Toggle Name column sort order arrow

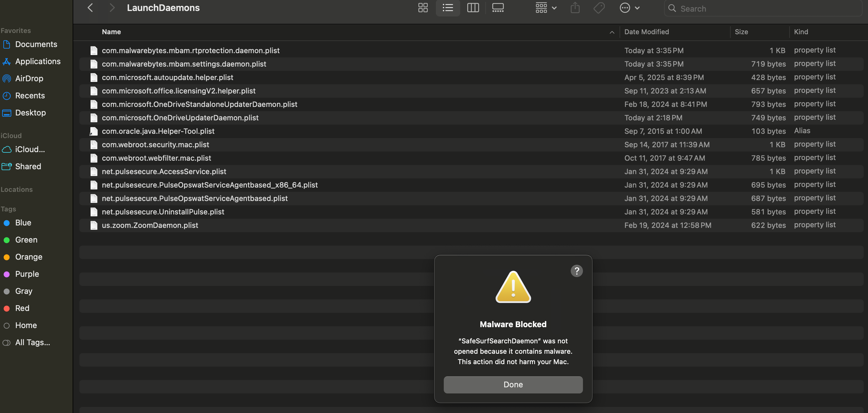pos(612,32)
